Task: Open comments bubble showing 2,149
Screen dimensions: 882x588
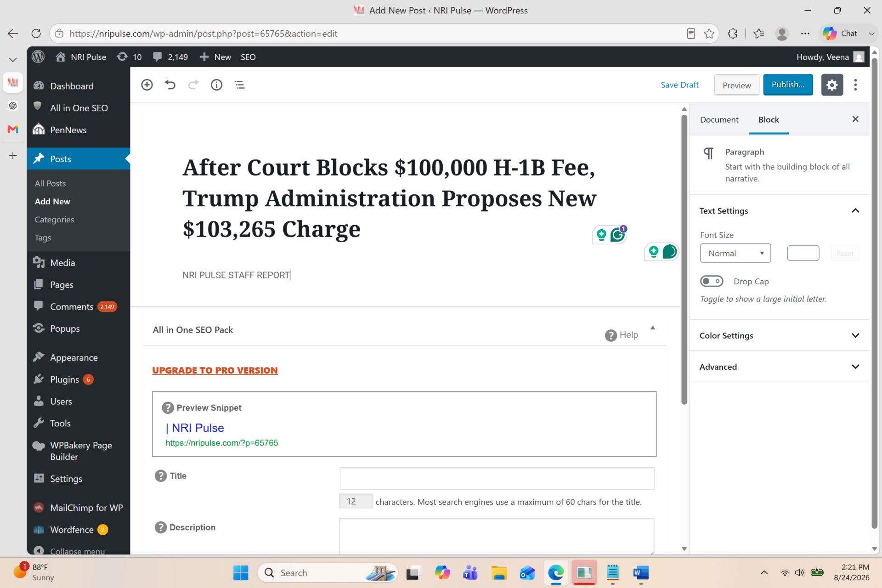Action: click(170, 57)
